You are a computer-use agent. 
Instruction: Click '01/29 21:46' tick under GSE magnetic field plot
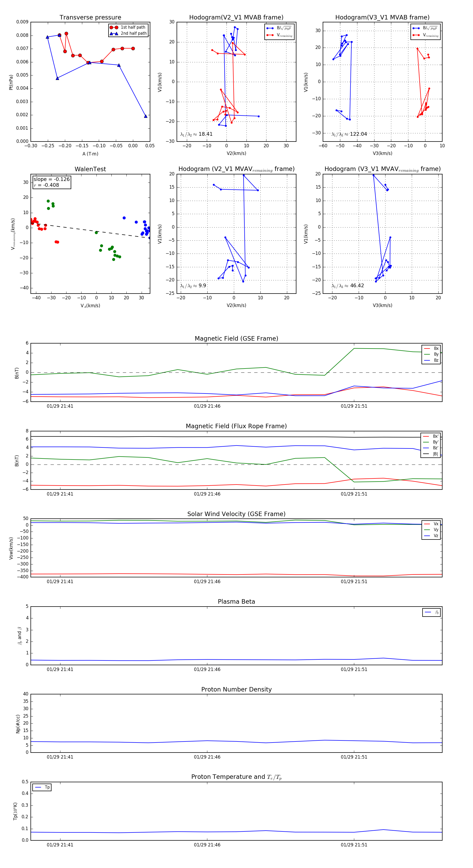207,406
